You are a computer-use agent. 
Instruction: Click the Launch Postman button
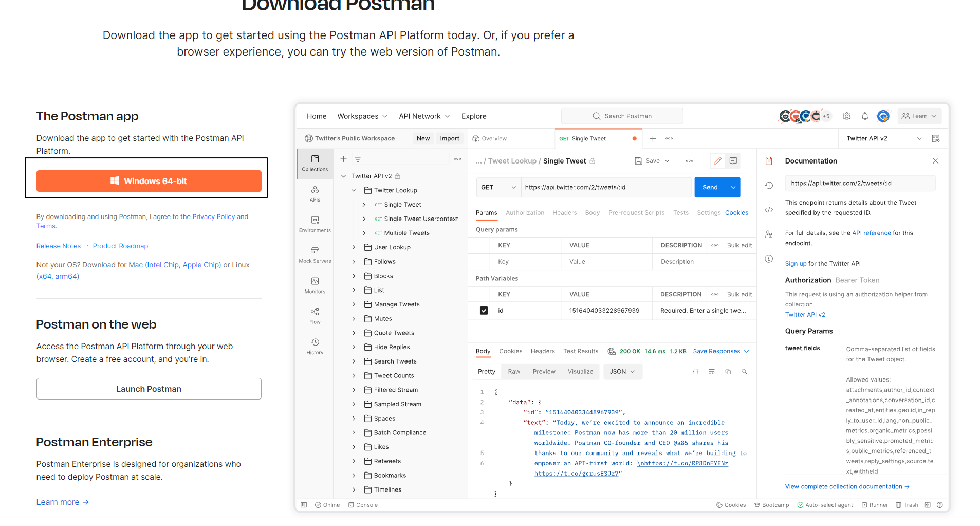pos(149,389)
